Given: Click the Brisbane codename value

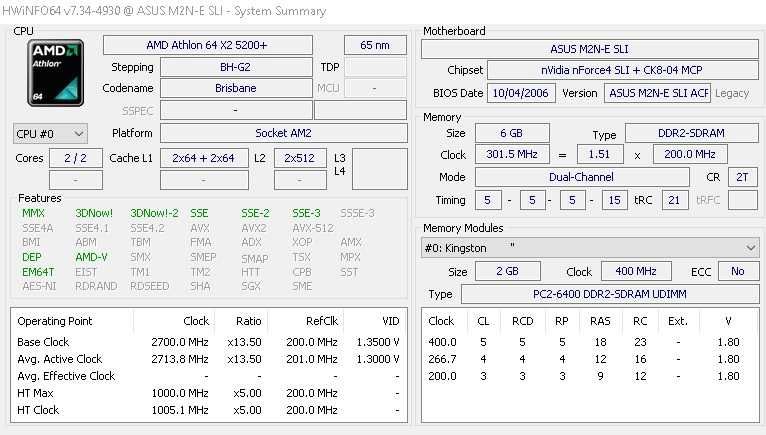Looking at the screenshot, I should (x=236, y=88).
